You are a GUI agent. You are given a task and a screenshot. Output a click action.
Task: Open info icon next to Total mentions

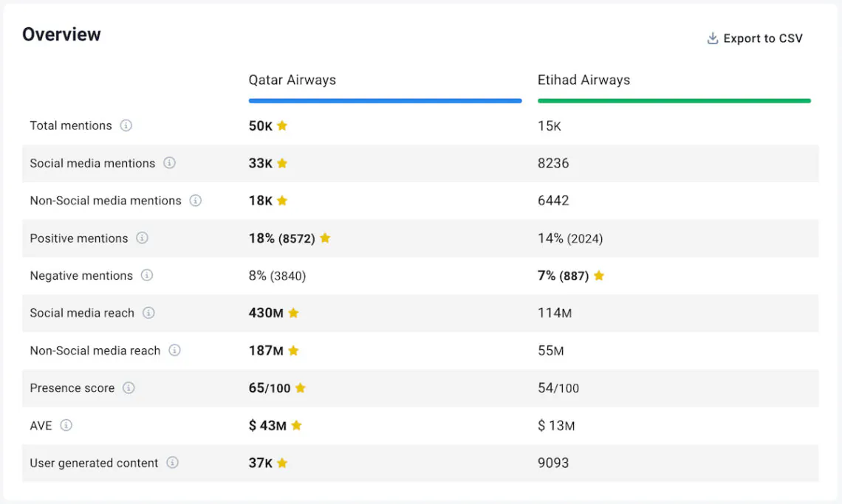pos(126,125)
